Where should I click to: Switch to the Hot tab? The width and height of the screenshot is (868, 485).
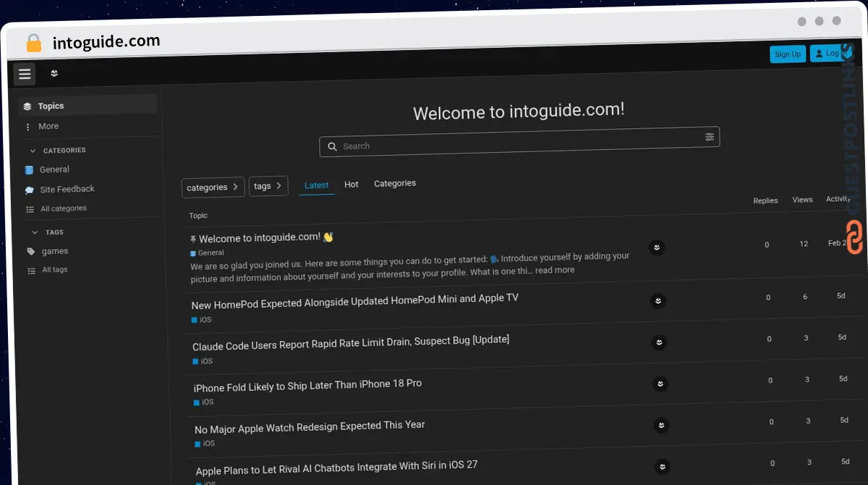pos(352,185)
